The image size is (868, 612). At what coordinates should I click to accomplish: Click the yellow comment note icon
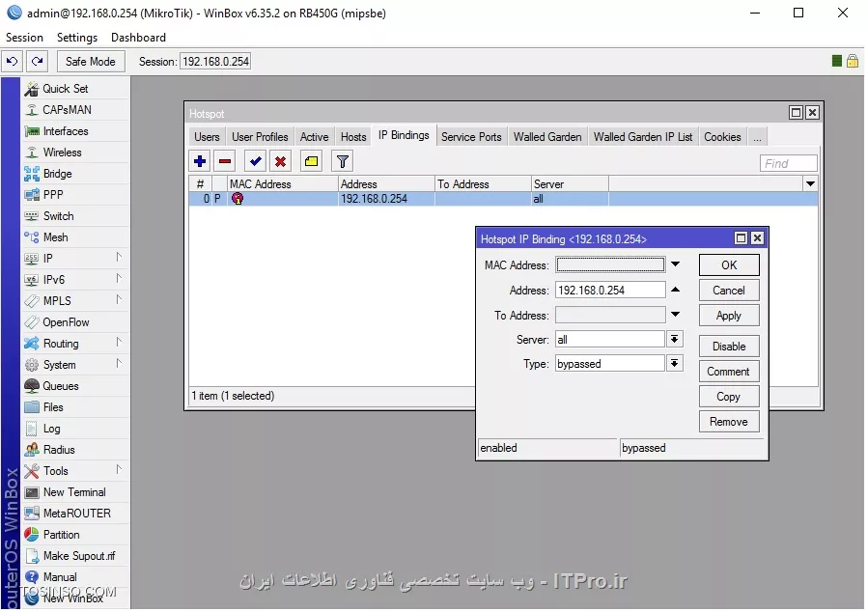pos(312,161)
